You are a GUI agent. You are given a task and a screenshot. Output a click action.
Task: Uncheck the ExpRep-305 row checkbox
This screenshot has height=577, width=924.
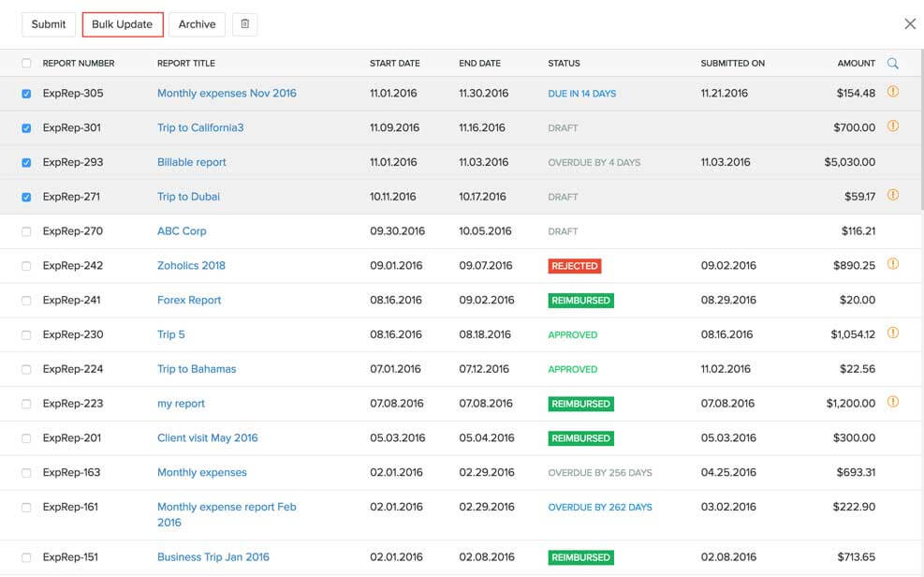25,92
